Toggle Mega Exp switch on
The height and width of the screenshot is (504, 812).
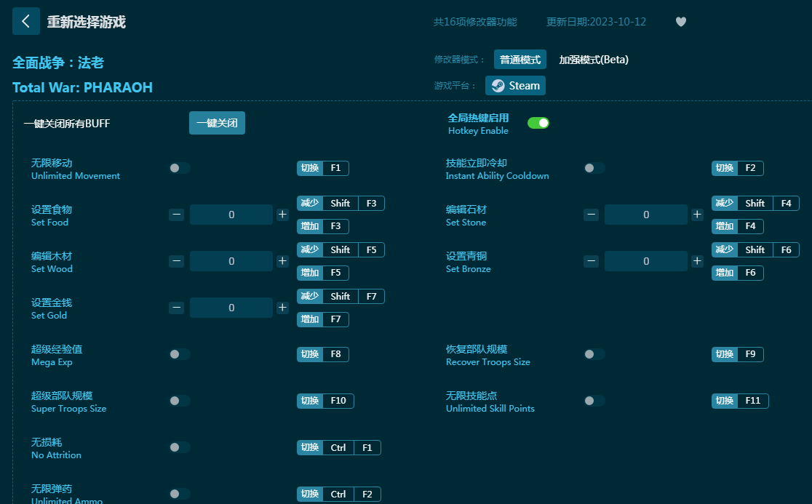(180, 354)
